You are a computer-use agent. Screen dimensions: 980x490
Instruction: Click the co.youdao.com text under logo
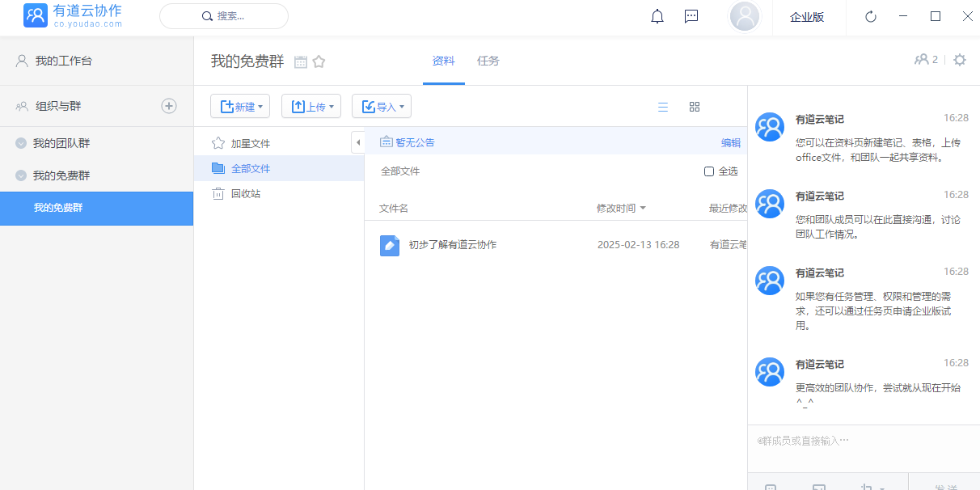[x=88, y=24]
